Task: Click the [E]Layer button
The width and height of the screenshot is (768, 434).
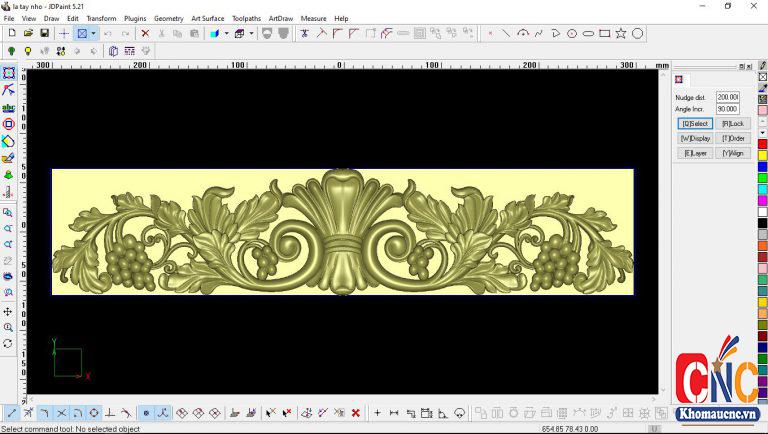Action: (695, 153)
